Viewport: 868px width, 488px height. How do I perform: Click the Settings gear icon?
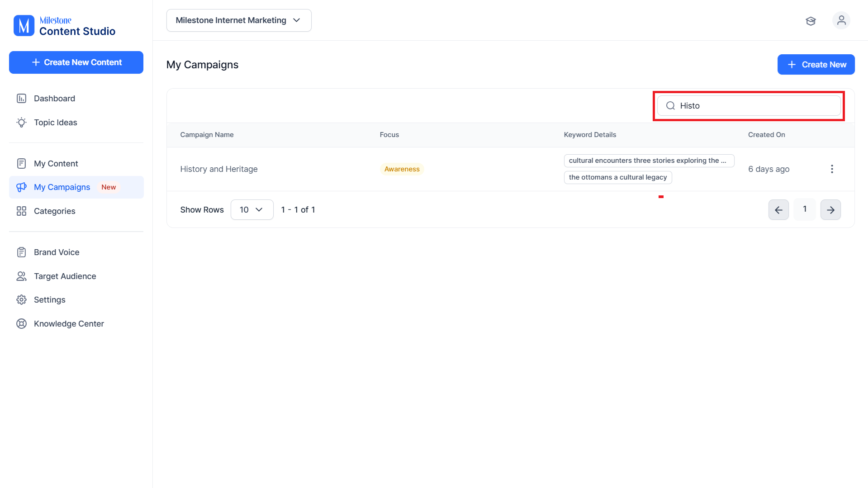click(x=21, y=300)
